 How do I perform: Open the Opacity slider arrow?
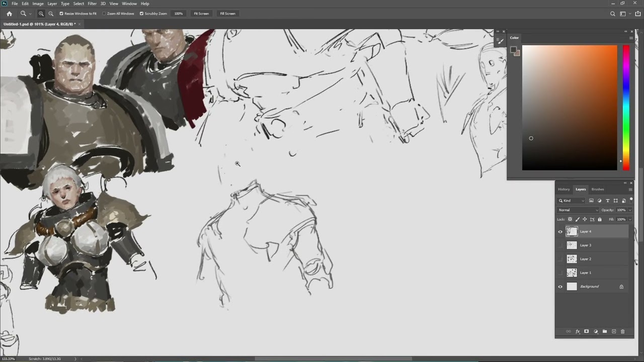coord(630,210)
